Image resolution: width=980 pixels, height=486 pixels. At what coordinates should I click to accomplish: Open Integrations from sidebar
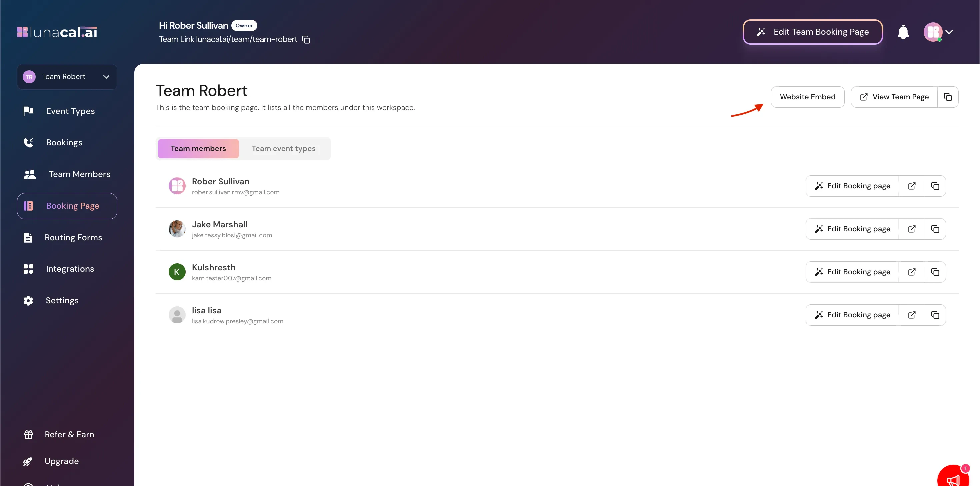pos(70,269)
